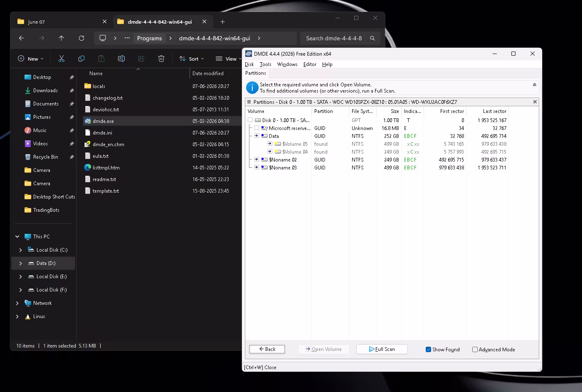
Task: Open the View dropdown in Explorer
Action: pos(229,59)
